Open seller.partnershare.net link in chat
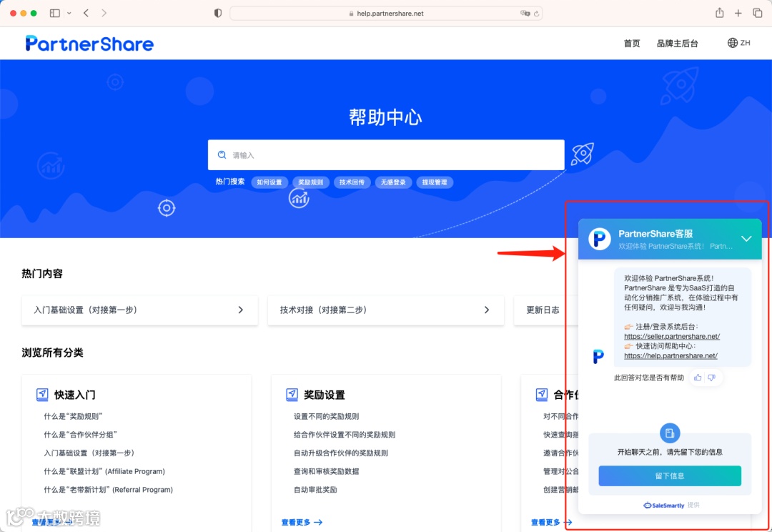Viewport: 772px width, 532px height. [671, 337]
